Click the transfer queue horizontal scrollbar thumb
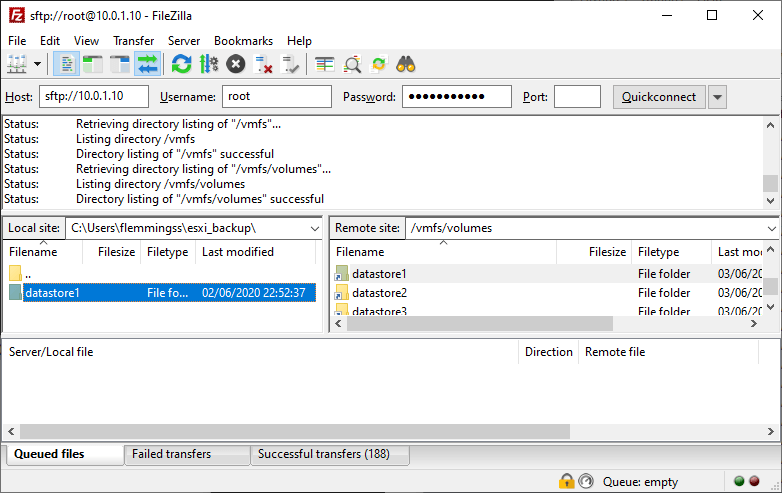The height and width of the screenshot is (493, 782). [x=295, y=431]
